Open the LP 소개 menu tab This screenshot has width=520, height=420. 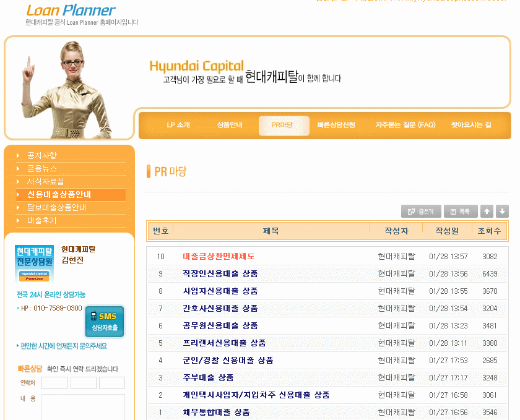[x=178, y=125]
